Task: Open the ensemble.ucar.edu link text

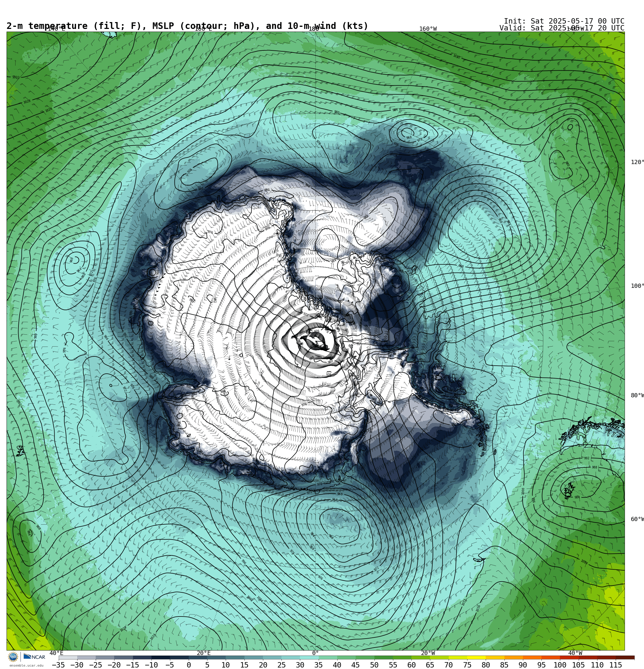Action: [x=26, y=666]
